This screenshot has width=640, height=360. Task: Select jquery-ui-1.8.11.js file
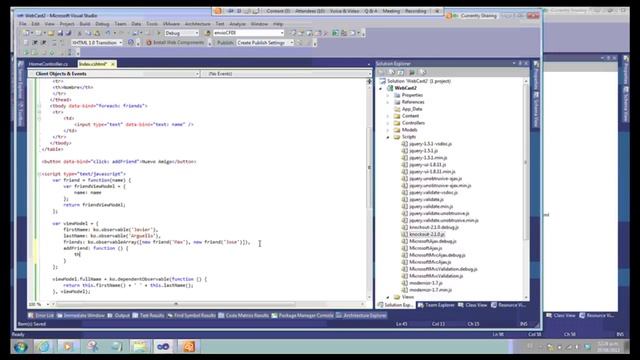tap(427, 165)
